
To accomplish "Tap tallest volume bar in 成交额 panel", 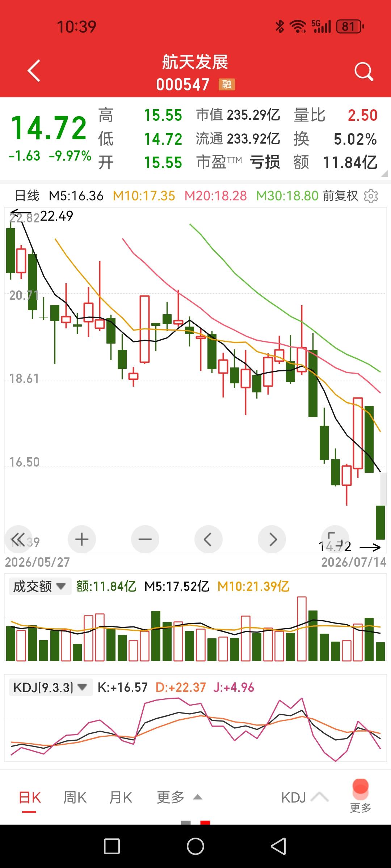I will coord(302,629).
